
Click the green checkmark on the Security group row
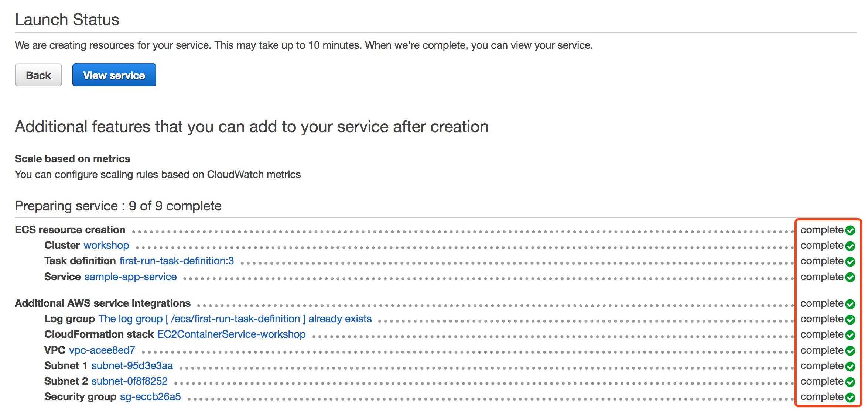(850, 397)
